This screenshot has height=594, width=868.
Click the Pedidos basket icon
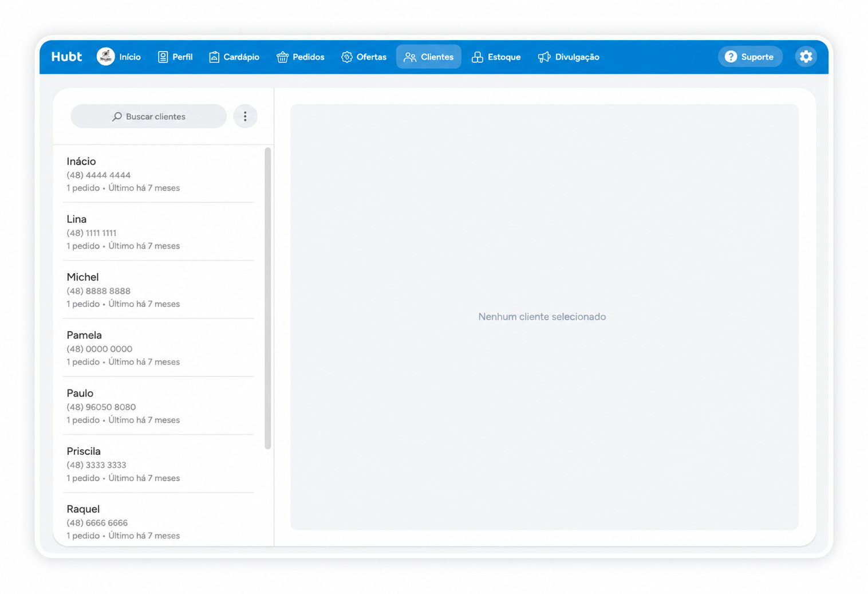coord(282,57)
